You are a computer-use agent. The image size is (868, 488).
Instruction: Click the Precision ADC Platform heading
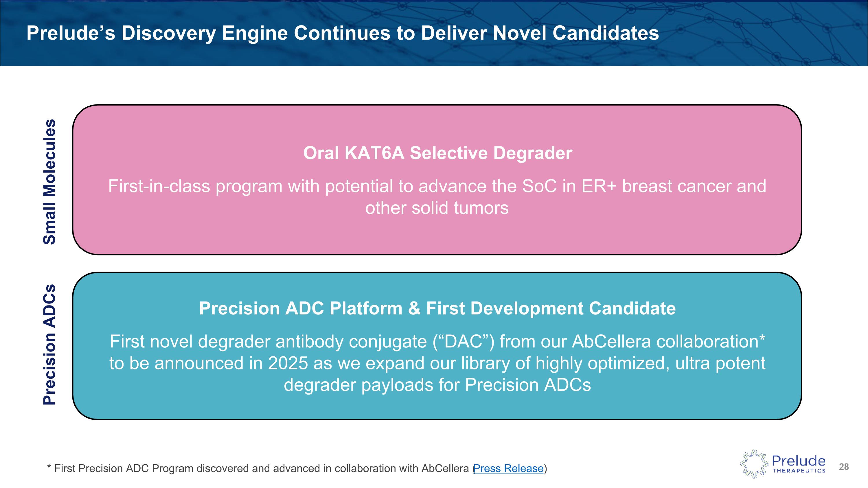(x=437, y=308)
